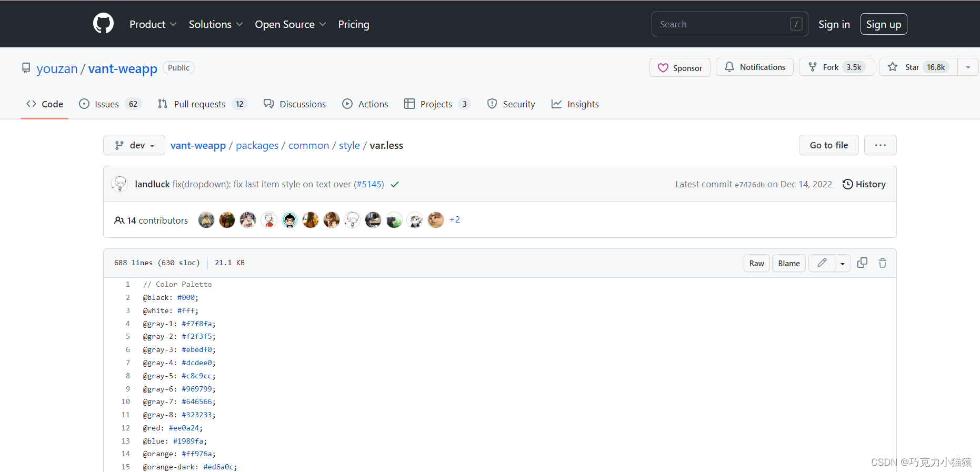Viewport: 980px width, 472px height.
Task: Open the three-dot more options menu
Action: pyautogui.click(x=880, y=145)
